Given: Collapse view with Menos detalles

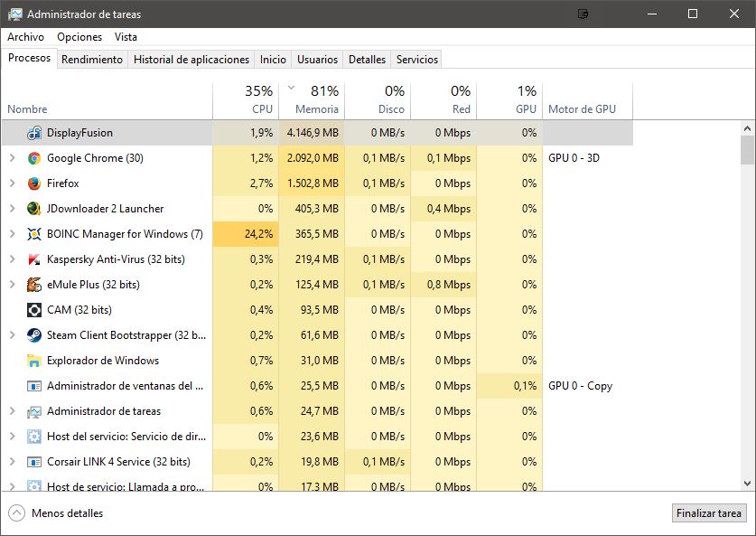Looking at the screenshot, I should [56, 513].
